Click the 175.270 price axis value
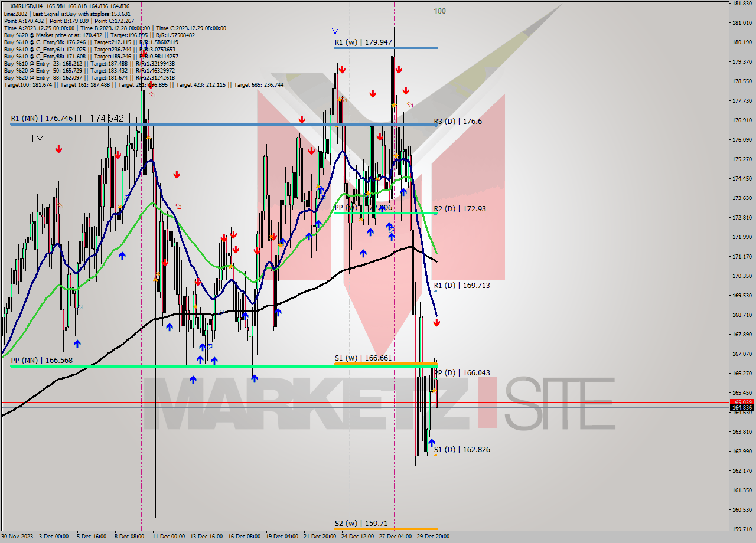This screenshot has width=756, height=543. (x=742, y=159)
